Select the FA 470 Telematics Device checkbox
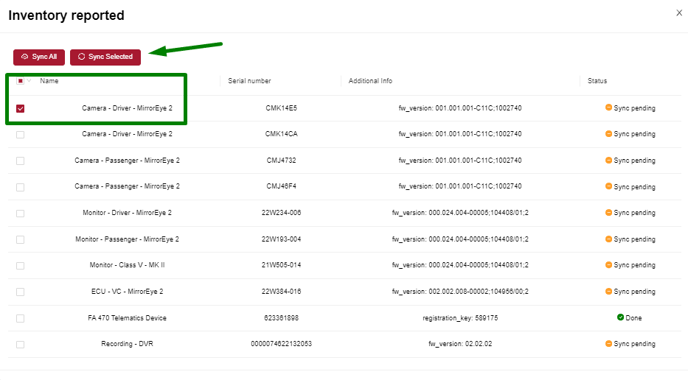The height and width of the screenshot is (380, 688). click(20, 318)
